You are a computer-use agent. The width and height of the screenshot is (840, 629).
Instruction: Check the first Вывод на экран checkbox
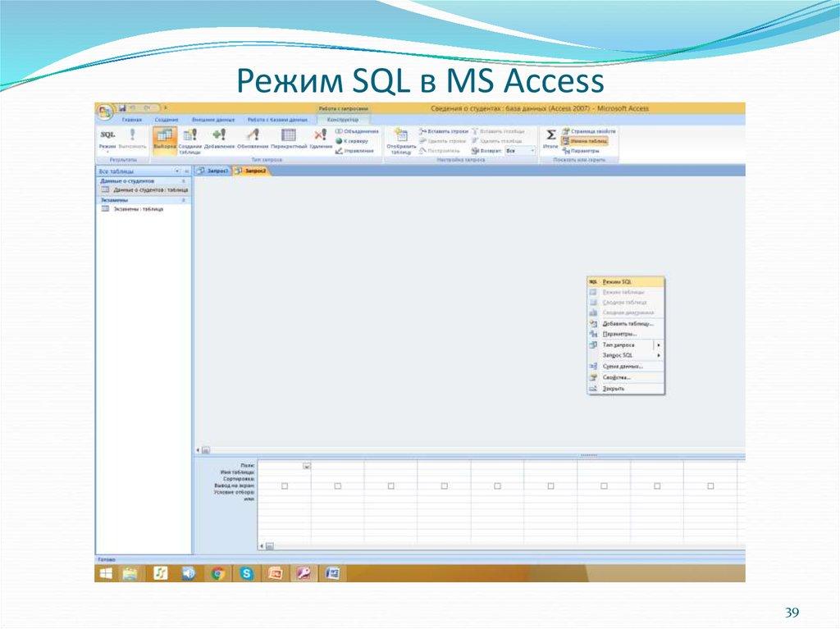(285, 486)
